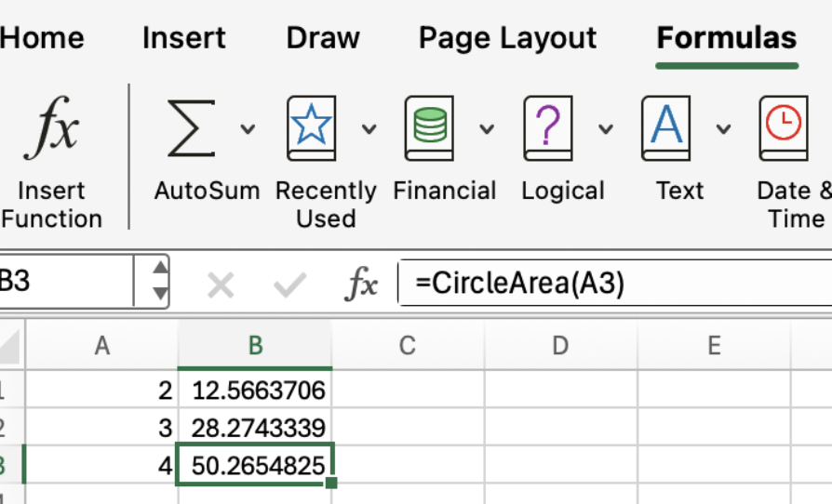Screen dimensions: 832x504
Task: Open the Recently Used functions book icon
Action: (x=312, y=128)
